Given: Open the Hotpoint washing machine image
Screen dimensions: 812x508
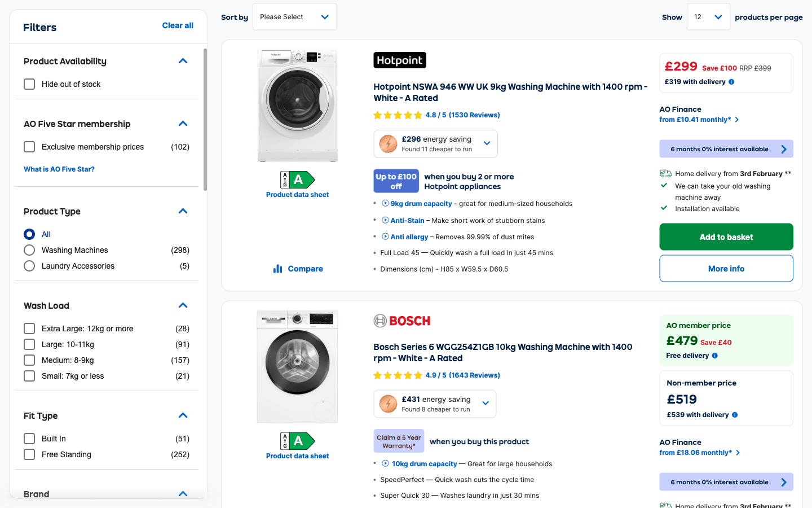Looking at the screenshot, I should click(297, 106).
